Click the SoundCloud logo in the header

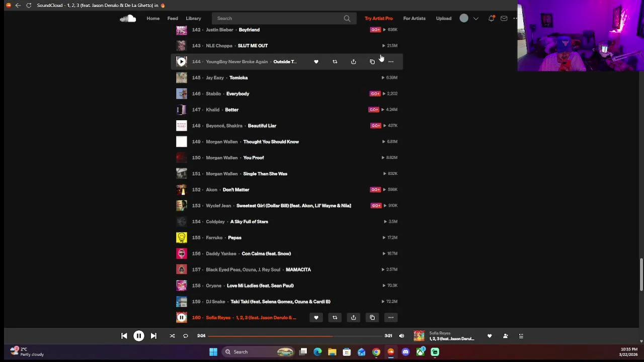(x=128, y=19)
